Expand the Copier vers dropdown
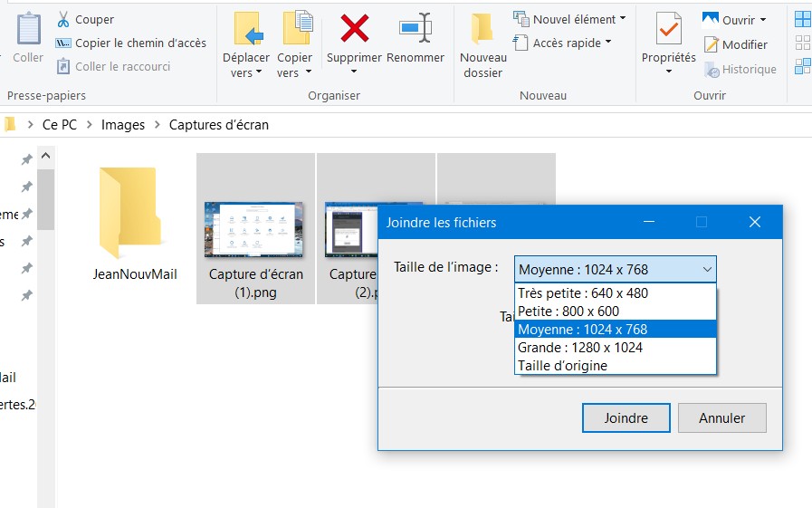 [x=294, y=65]
